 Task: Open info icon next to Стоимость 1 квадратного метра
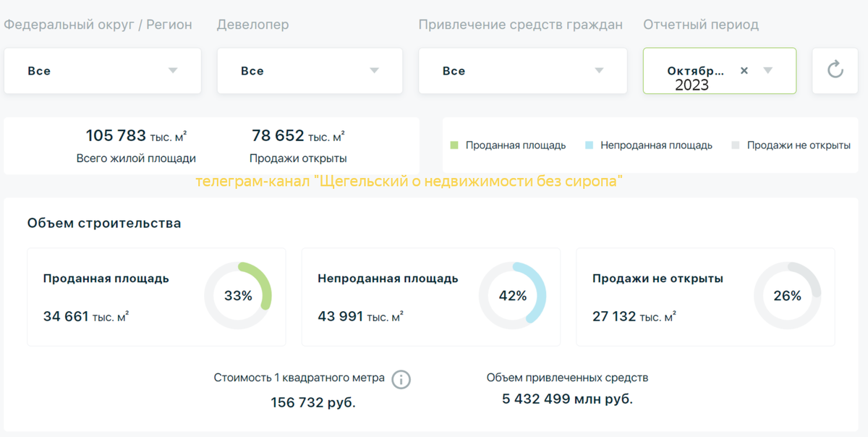tap(401, 379)
